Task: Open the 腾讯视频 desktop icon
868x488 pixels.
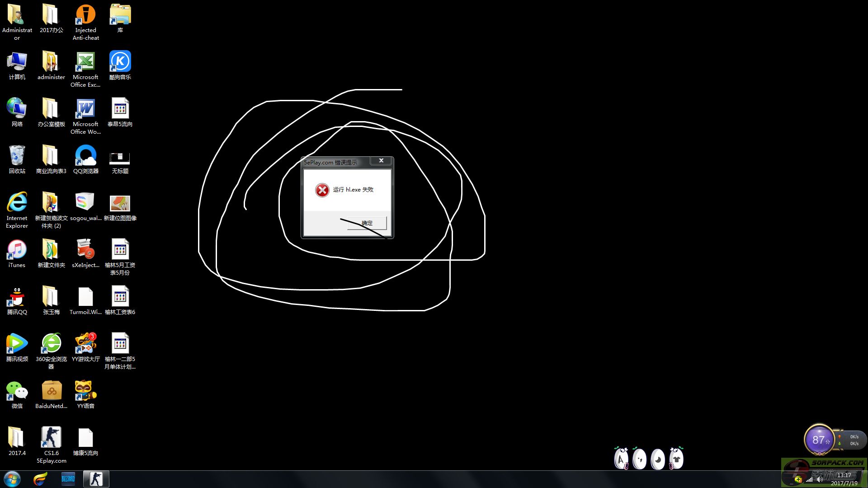Action: tap(17, 344)
